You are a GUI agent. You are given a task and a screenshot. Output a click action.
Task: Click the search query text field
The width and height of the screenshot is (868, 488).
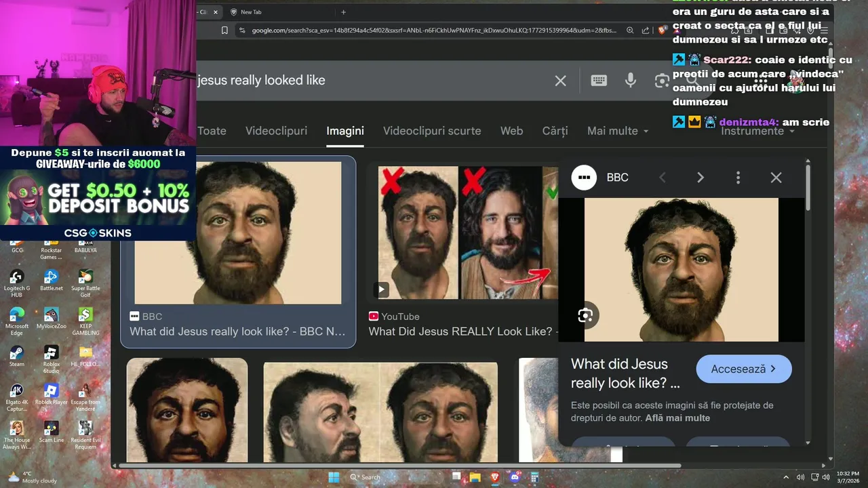(x=372, y=81)
